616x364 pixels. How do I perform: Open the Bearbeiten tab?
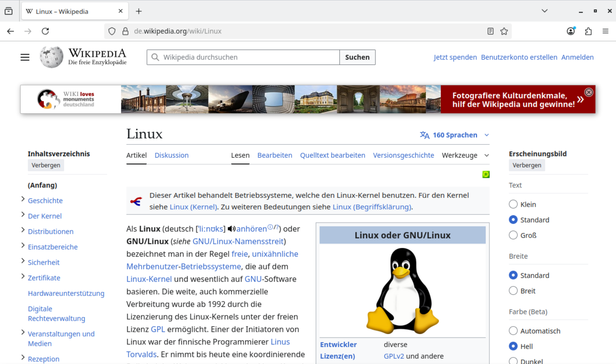pyautogui.click(x=275, y=155)
